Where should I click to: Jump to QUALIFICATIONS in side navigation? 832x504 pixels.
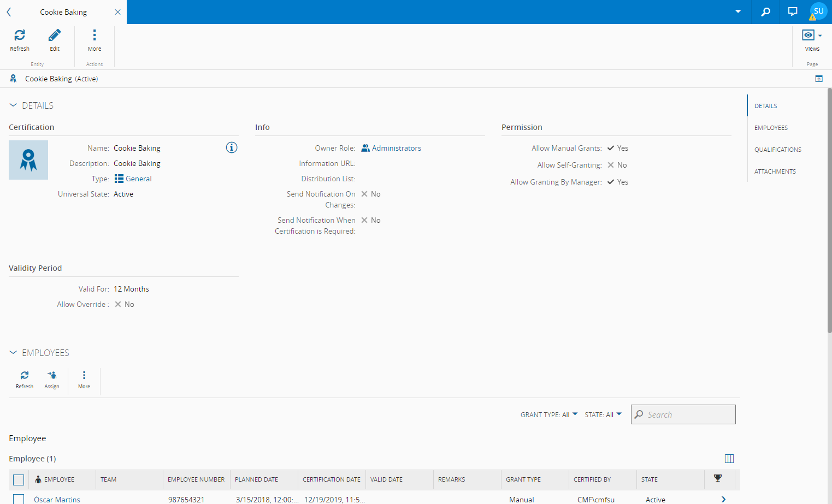[x=777, y=150]
